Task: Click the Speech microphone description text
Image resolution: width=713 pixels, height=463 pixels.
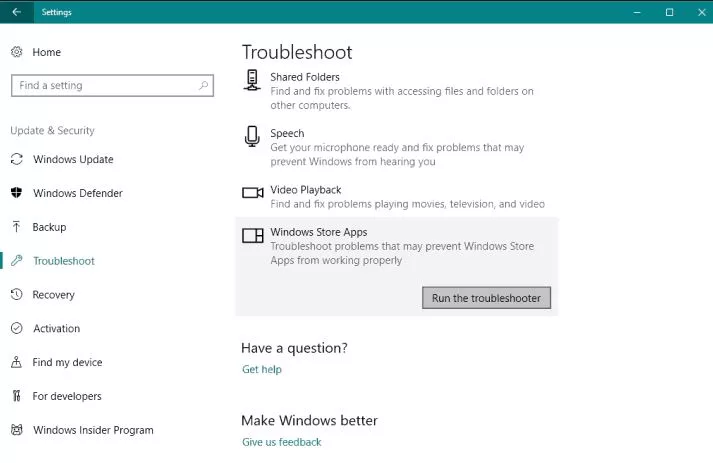Action: coord(397,155)
